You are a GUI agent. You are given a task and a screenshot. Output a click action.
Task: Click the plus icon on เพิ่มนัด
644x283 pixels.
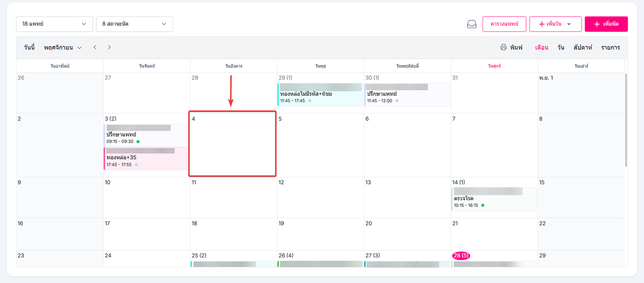(597, 24)
